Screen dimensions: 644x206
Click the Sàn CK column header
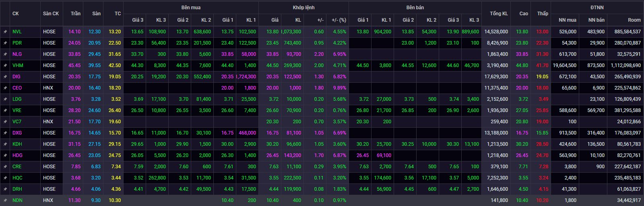(x=51, y=14)
